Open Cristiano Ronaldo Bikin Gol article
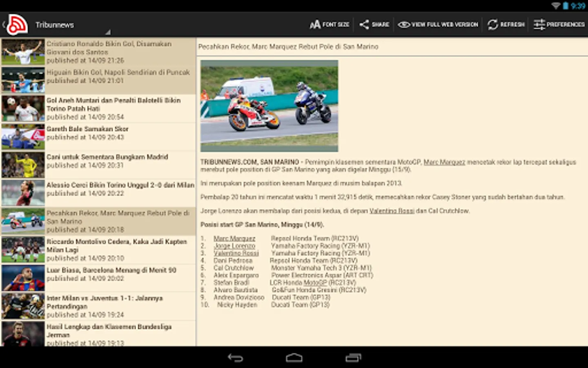 [x=98, y=52]
